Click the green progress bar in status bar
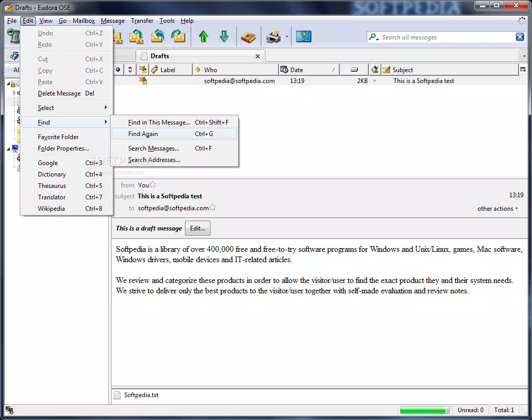This screenshot has height=420, width=532. (424, 410)
